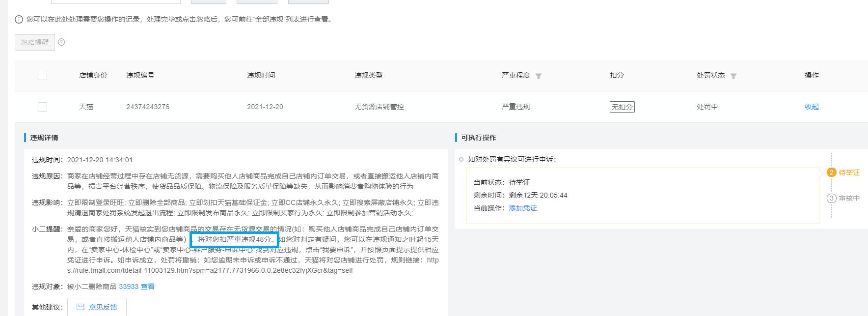Click the 违规时间 column header
868x316 pixels.
coord(261,75)
